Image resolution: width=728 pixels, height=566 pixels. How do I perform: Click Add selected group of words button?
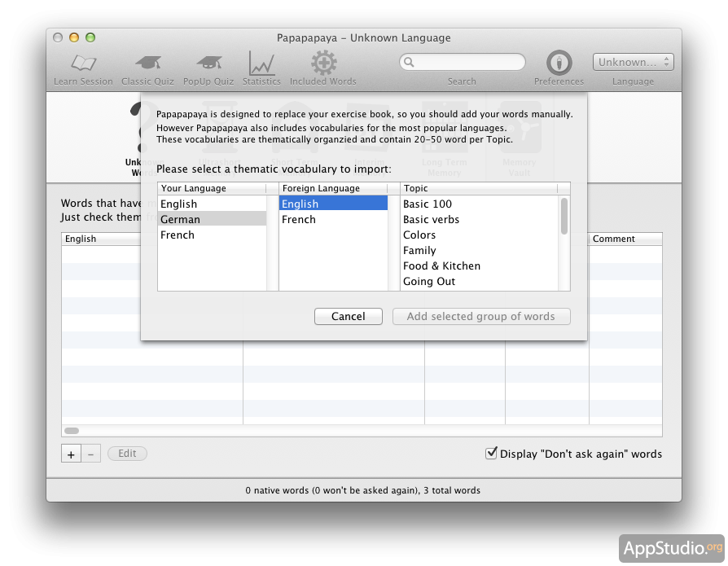[481, 316]
